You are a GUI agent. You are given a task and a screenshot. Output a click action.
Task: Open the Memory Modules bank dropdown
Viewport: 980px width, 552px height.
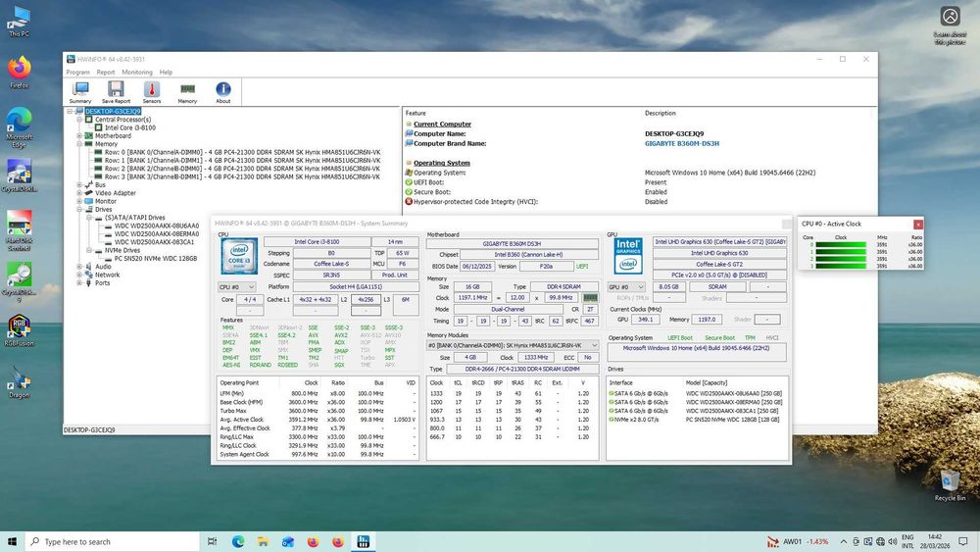512,345
